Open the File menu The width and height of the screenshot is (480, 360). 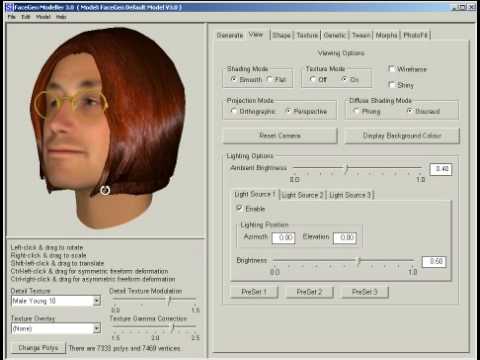[x=12, y=17]
